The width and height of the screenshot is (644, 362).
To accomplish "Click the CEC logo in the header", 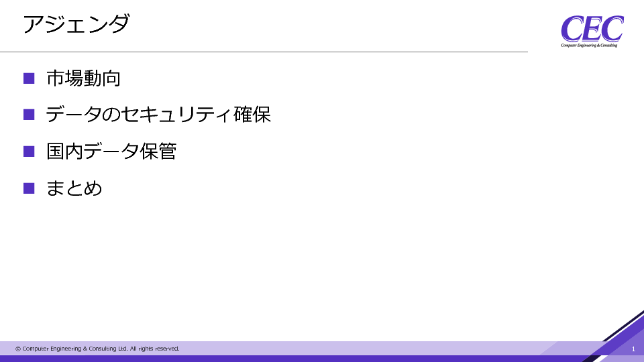I will point(592,30).
